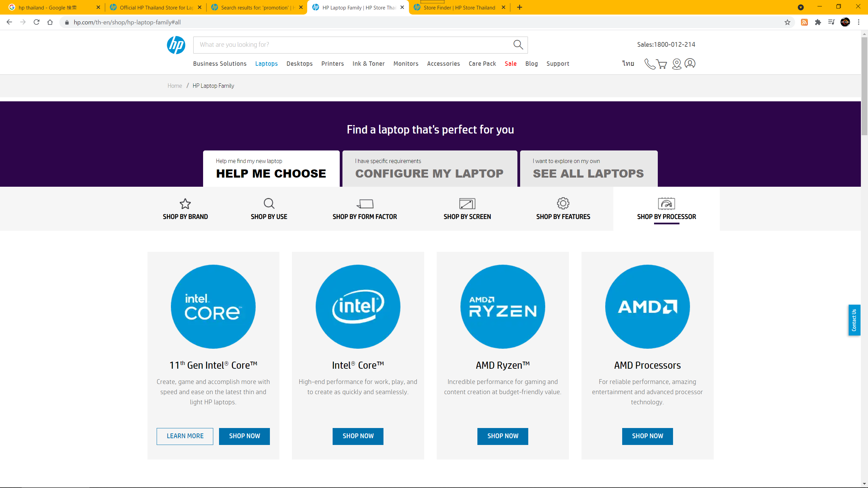
Task: Close the hp thailand Google tab
Action: (98, 7)
